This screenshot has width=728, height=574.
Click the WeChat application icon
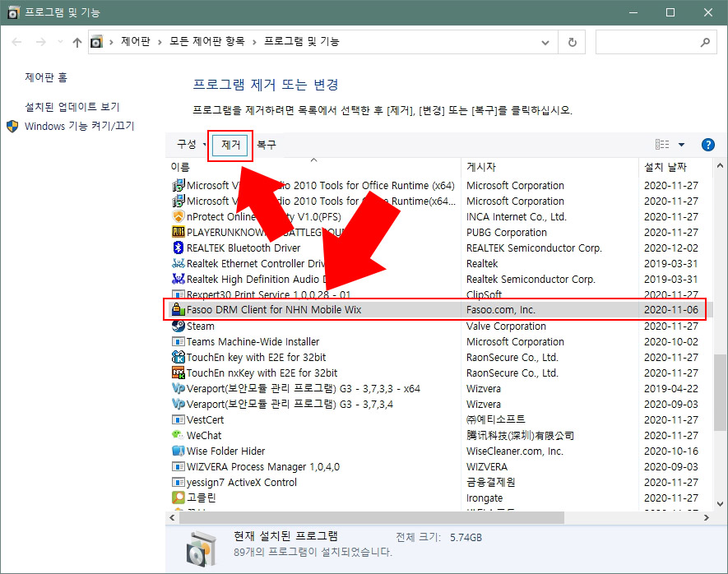(x=178, y=435)
